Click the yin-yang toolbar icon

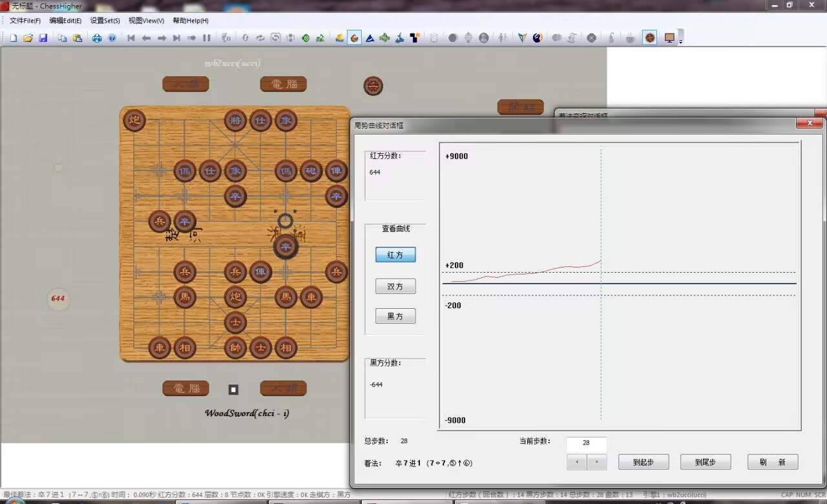click(538, 38)
